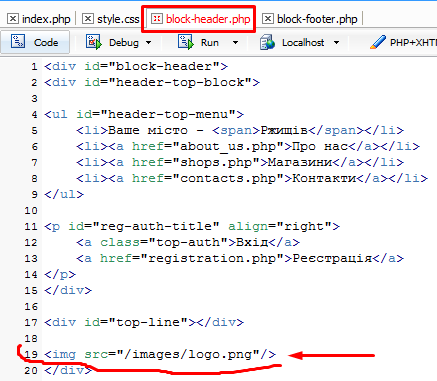The width and height of the screenshot is (437, 381).
Task: Click the "shops.php" href value
Action: [216, 162]
